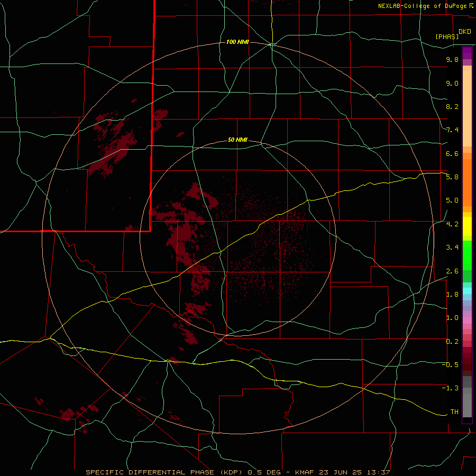
Task: Click the 2.6 scale value
Action: tap(452, 271)
